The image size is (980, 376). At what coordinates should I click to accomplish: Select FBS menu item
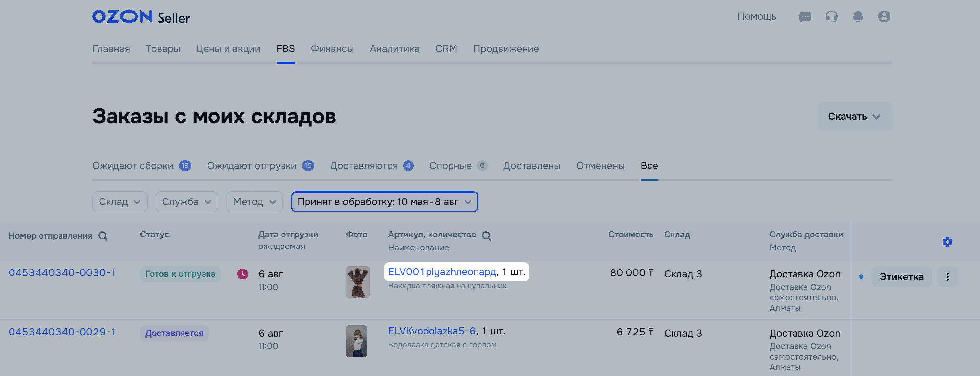pos(285,49)
